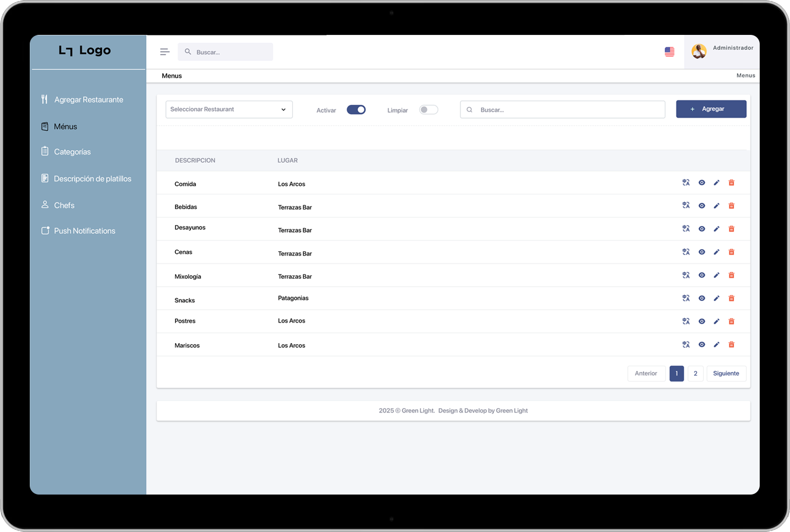View Snacks menu using the eye icon
This screenshot has width=790, height=532.
click(702, 299)
